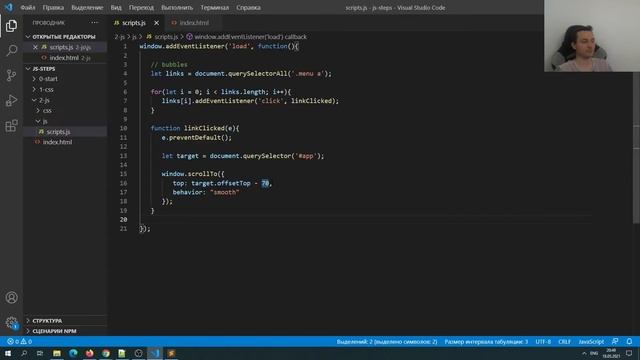Click the feedback icon in status bar
This screenshot has height=360, width=640.
615,341
